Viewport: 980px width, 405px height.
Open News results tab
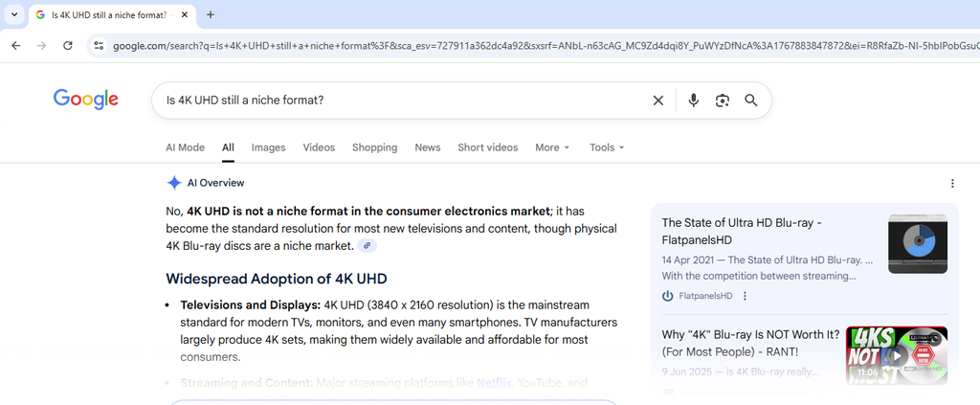click(428, 147)
